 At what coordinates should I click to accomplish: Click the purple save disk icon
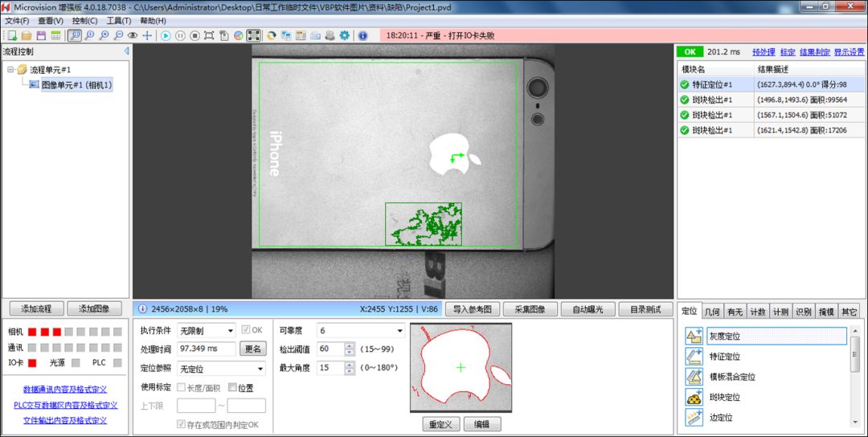(41, 35)
